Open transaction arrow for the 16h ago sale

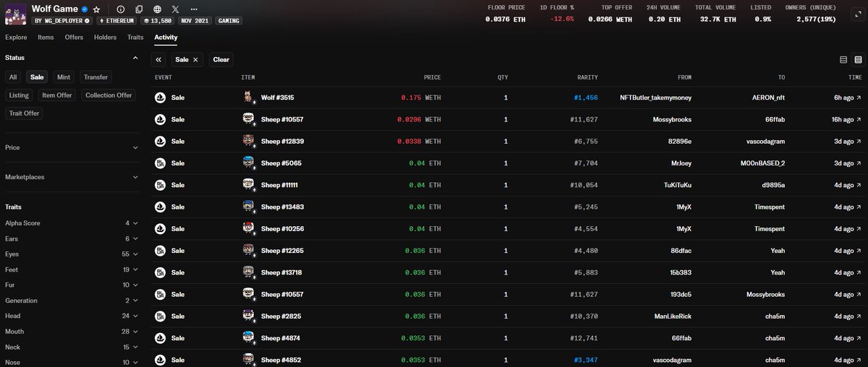[x=859, y=119]
